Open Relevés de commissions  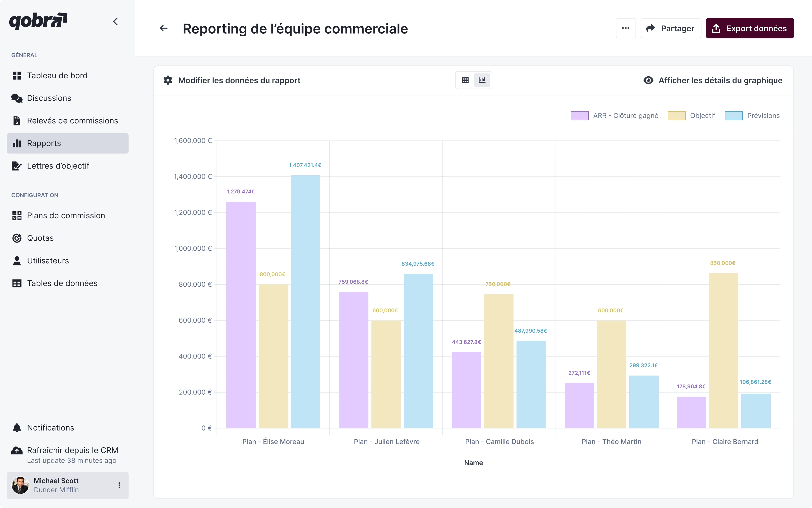[67, 121]
